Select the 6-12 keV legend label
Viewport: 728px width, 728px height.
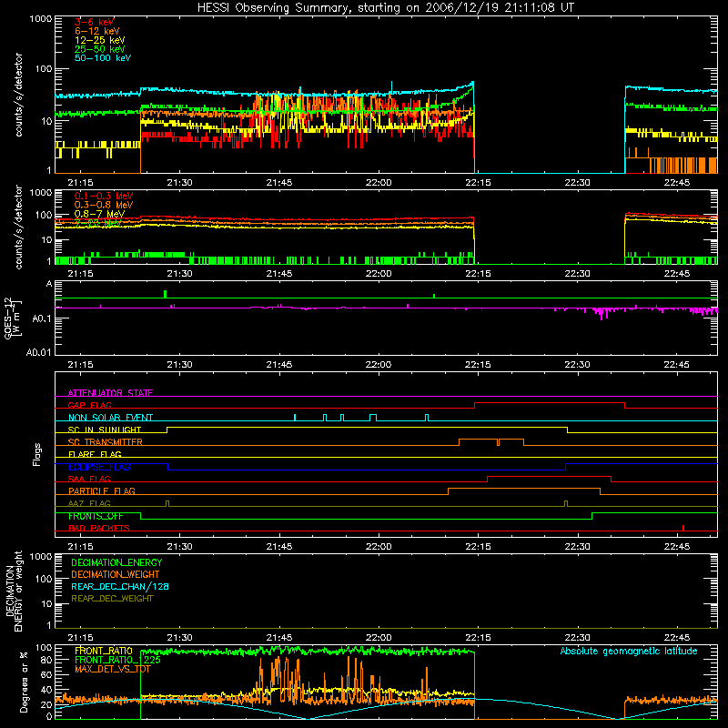[97, 31]
